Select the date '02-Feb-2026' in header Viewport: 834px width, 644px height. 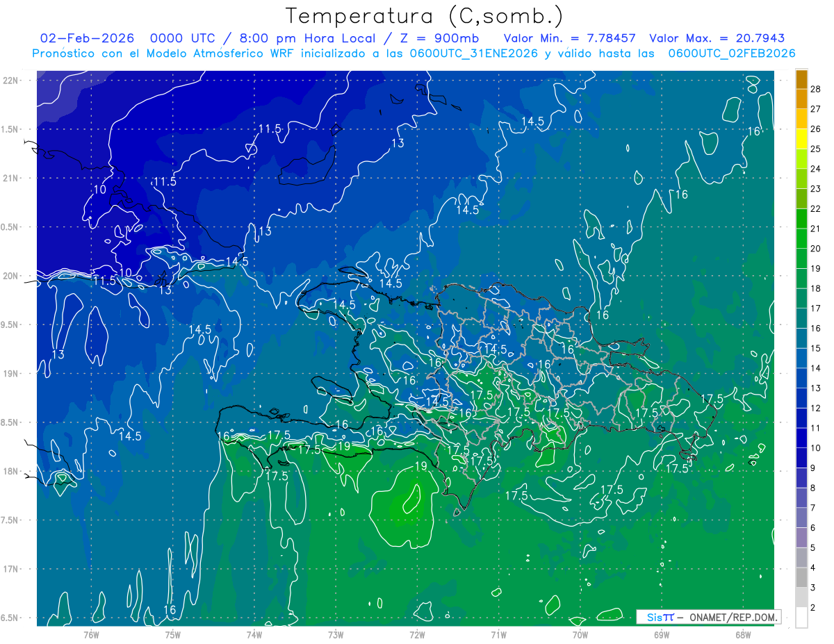(86, 38)
